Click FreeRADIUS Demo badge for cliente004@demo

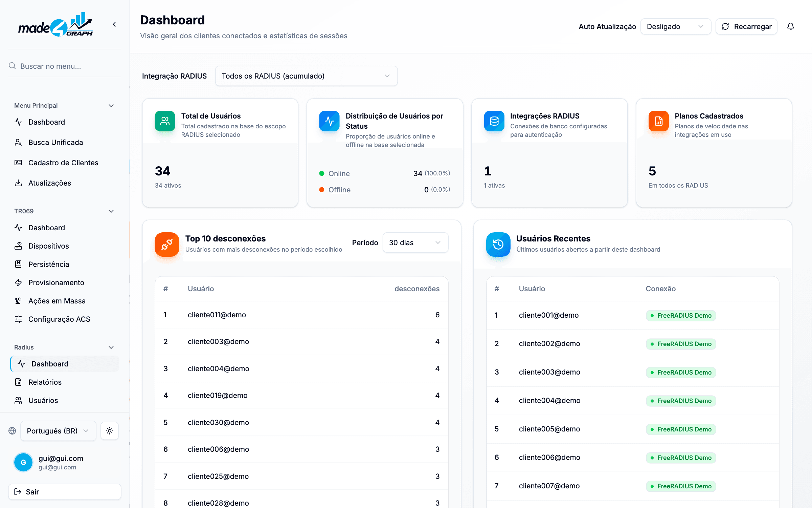tap(681, 401)
